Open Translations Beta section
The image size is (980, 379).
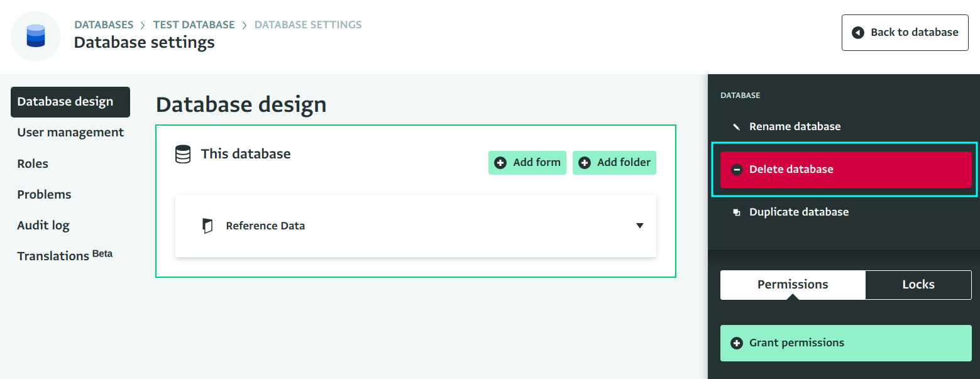(65, 256)
